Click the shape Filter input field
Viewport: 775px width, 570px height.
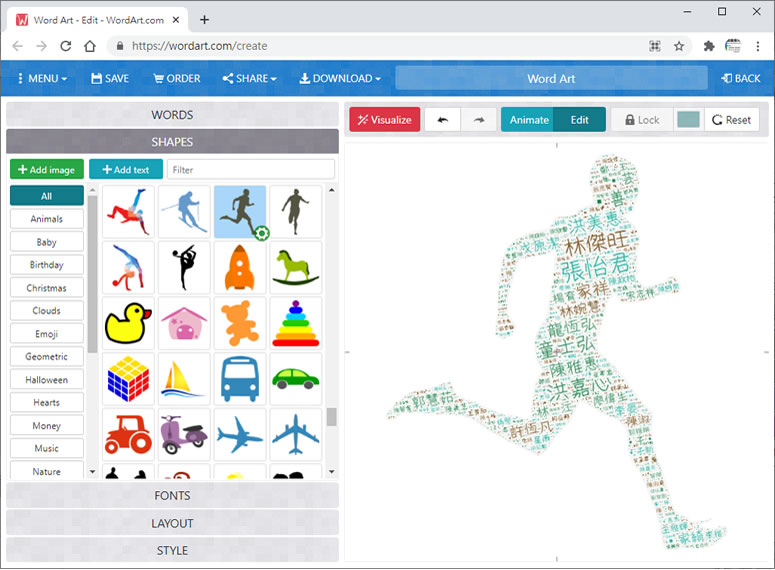click(x=250, y=170)
